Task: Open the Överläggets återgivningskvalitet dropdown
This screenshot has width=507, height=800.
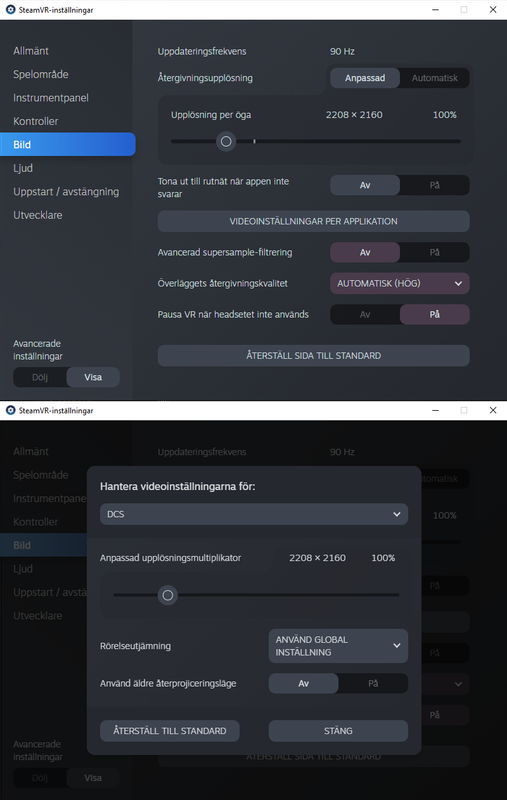Action: (x=400, y=283)
